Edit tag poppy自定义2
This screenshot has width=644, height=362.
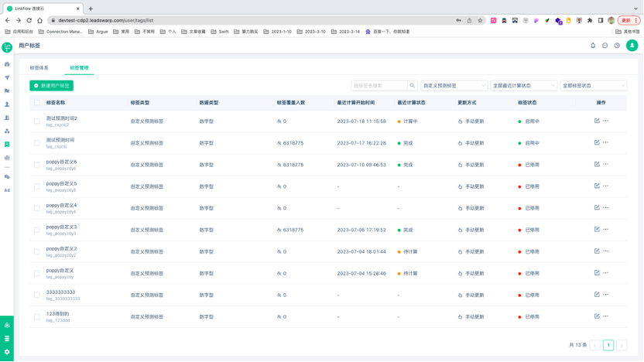[x=597, y=251]
